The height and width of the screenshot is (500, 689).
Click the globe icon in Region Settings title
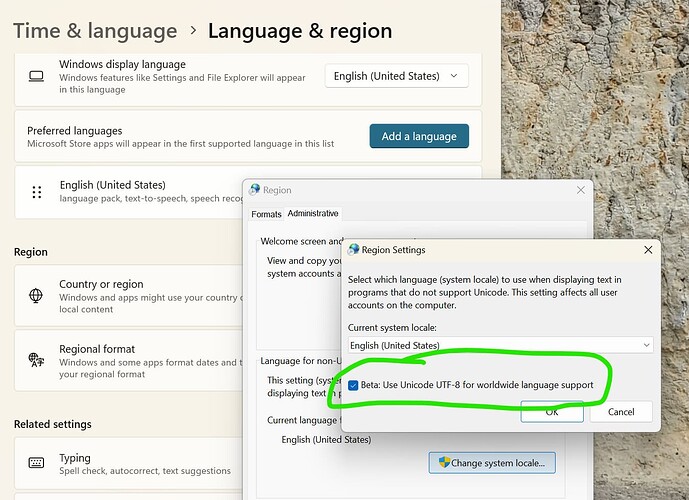pyautogui.click(x=353, y=250)
